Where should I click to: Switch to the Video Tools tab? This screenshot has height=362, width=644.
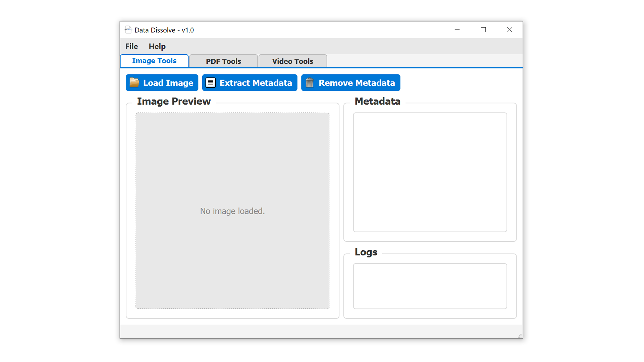pyautogui.click(x=292, y=61)
